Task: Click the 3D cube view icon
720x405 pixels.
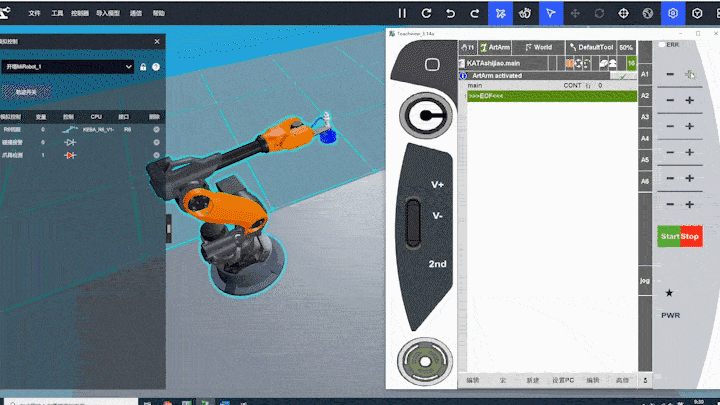Action: [696, 14]
